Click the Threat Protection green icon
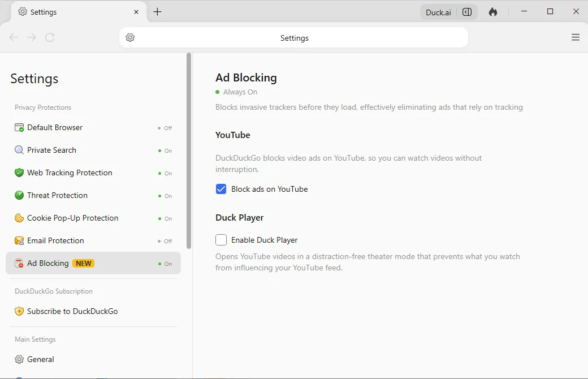The width and height of the screenshot is (588, 379). 19,195
